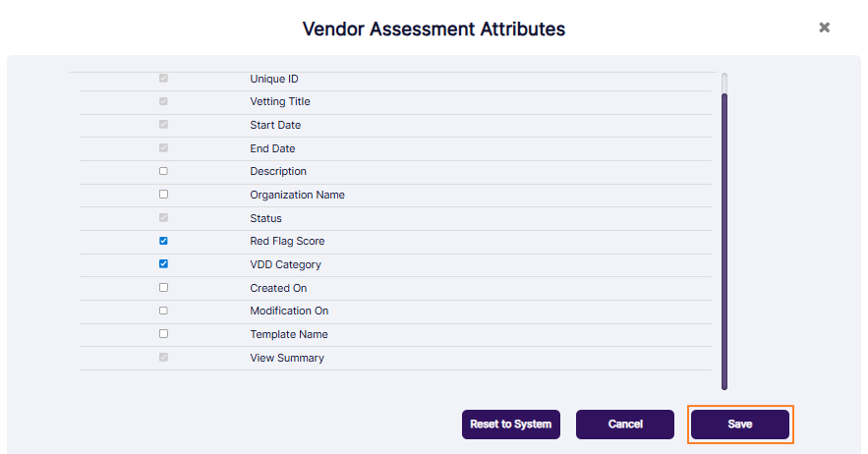868x454 pixels.
Task: Tick the Created On checkbox
Action: (x=163, y=288)
